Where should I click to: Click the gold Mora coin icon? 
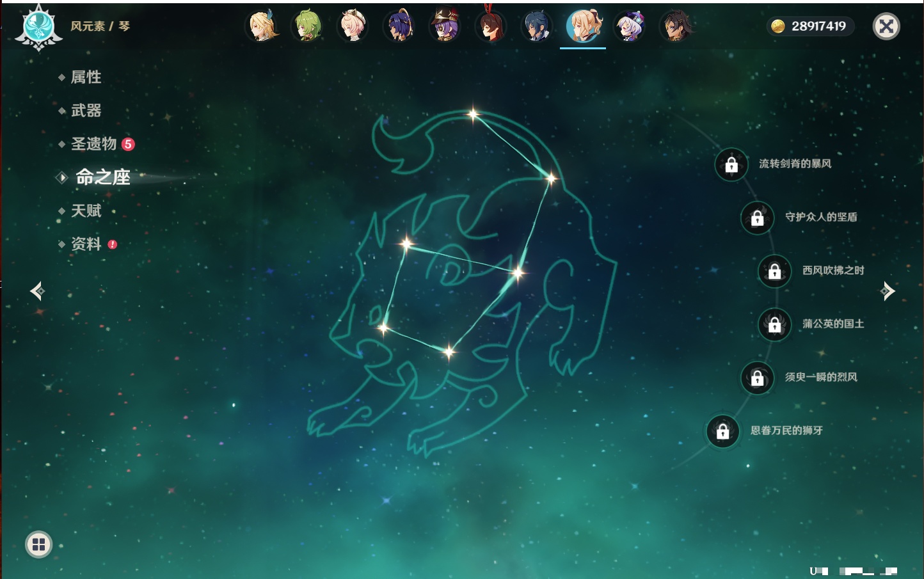tap(777, 26)
